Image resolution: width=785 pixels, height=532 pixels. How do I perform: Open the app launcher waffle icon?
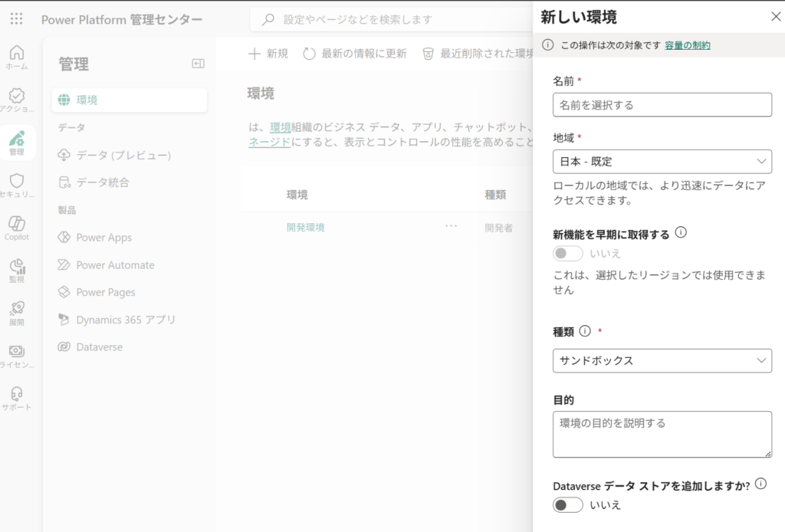coord(17,19)
